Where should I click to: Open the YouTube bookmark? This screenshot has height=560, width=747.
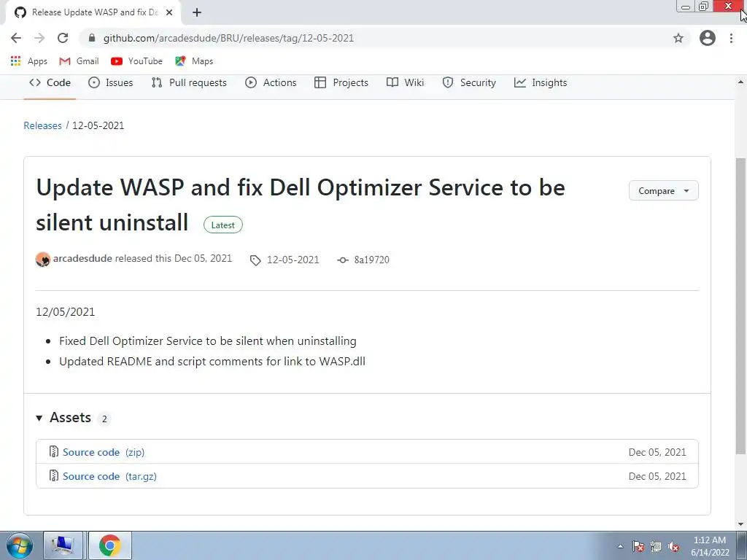point(136,61)
